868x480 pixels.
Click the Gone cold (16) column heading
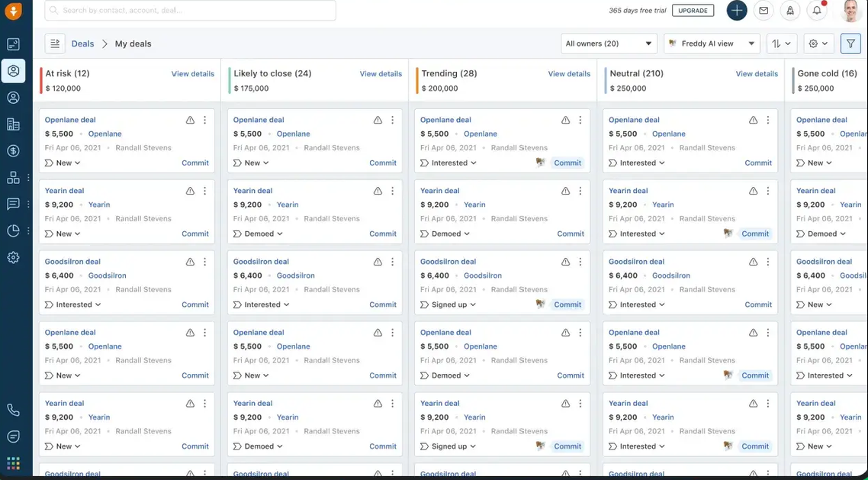(827, 73)
